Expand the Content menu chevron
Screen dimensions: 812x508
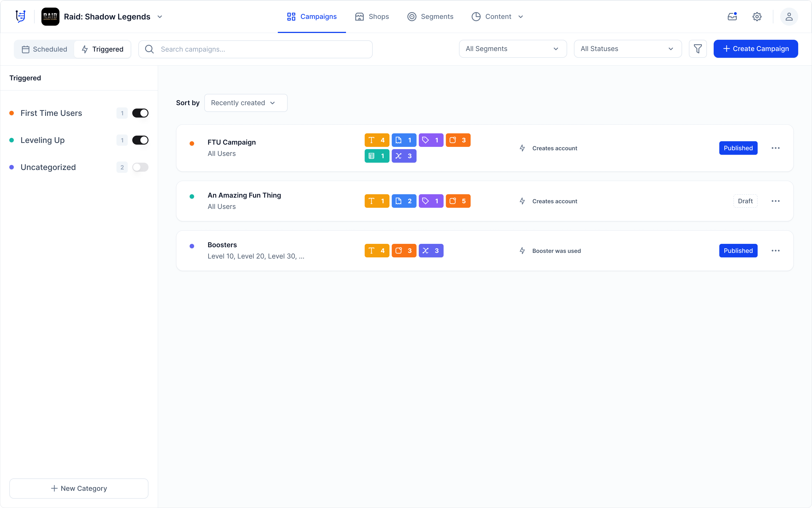pos(520,16)
